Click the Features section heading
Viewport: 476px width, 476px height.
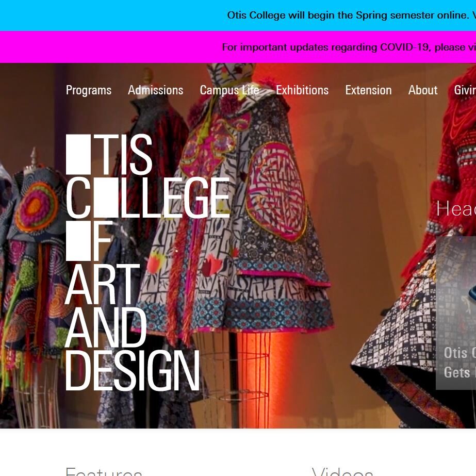pos(104,471)
